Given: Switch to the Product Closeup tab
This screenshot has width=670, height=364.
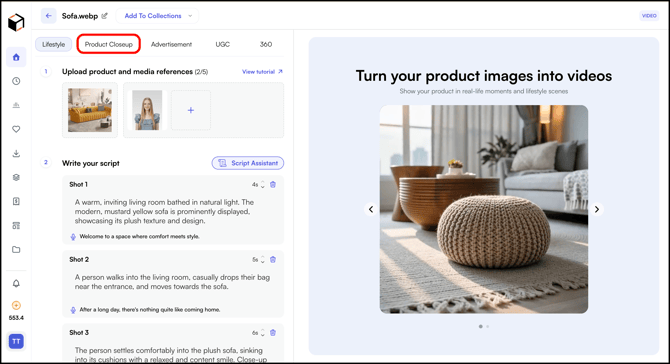Looking at the screenshot, I should 109,44.
